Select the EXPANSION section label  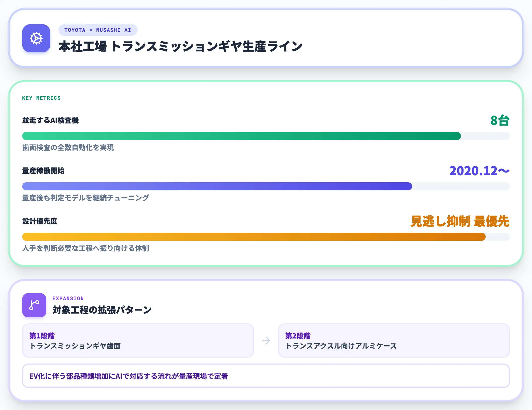click(68, 298)
